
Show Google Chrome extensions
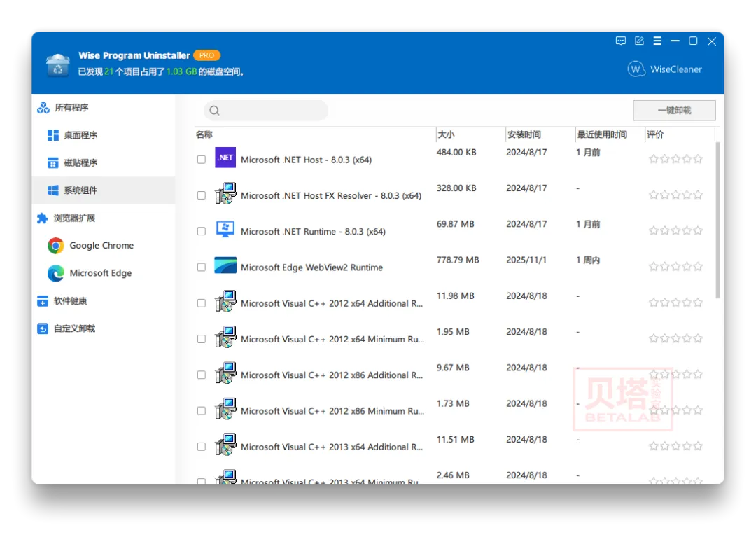(x=101, y=246)
